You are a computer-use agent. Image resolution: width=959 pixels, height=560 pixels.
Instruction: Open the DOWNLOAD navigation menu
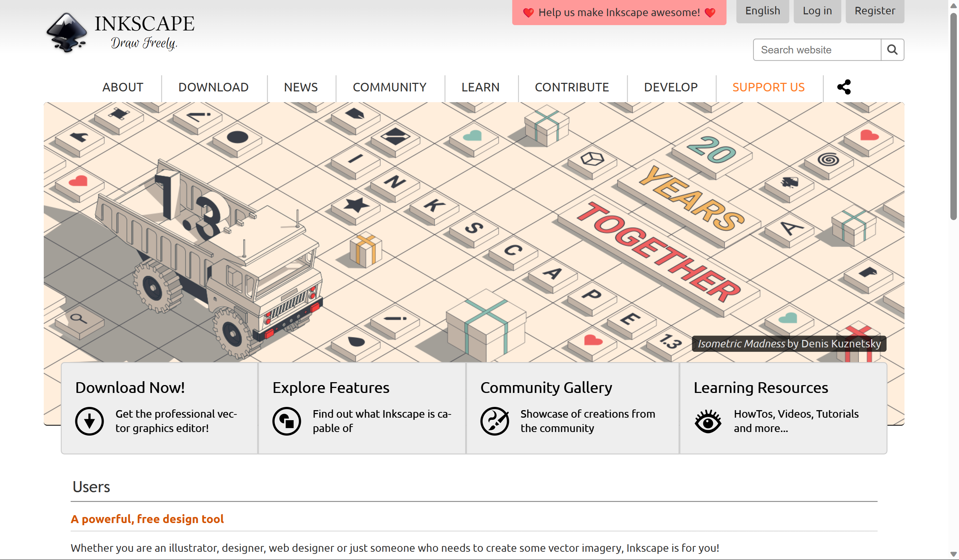coord(213,87)
